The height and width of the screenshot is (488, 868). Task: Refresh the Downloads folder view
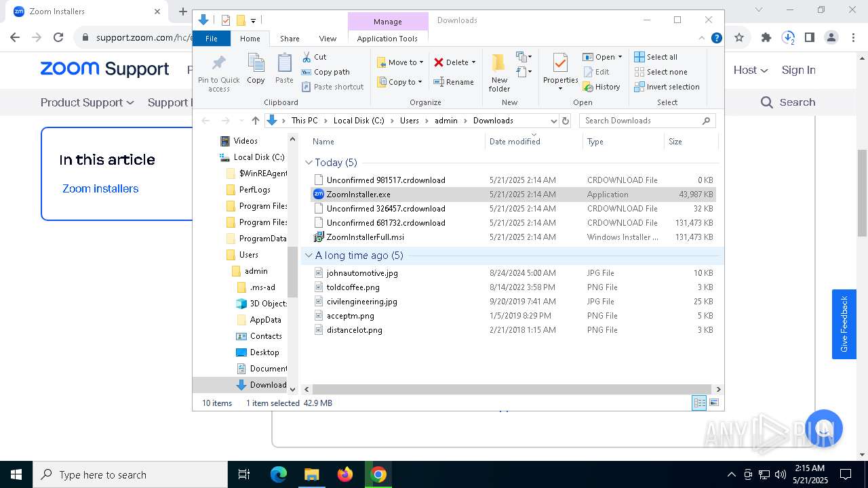[566, 121]
